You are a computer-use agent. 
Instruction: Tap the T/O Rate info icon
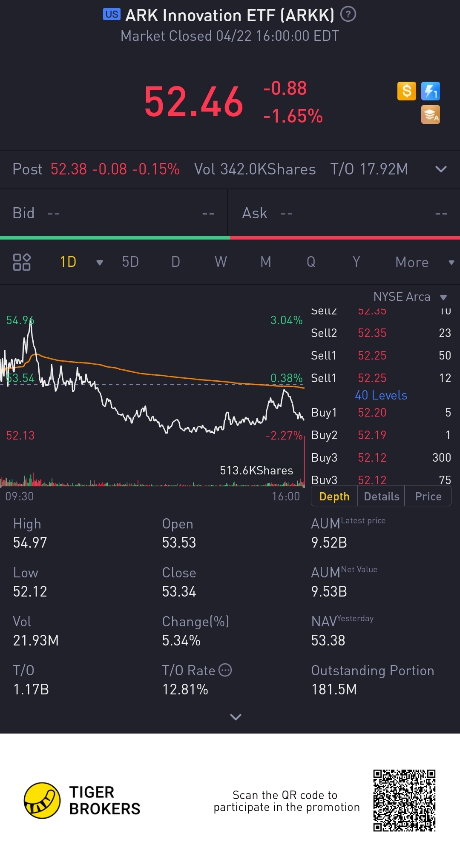(225, 670)
